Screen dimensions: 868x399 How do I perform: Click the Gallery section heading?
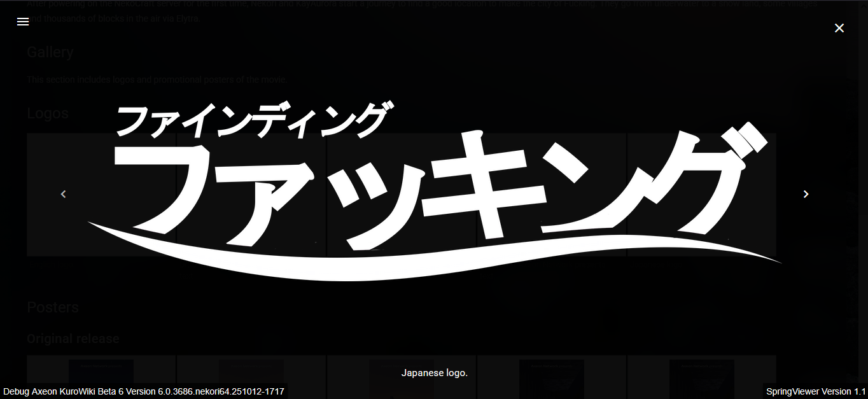click(50, 52)
